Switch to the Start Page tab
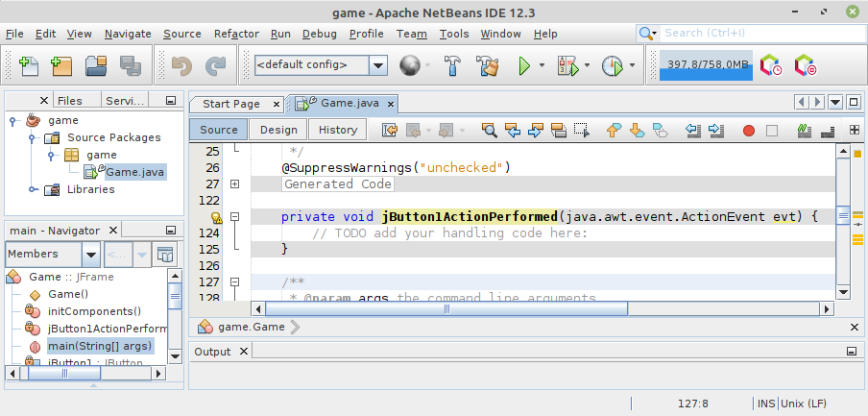 tap(230, 104)
